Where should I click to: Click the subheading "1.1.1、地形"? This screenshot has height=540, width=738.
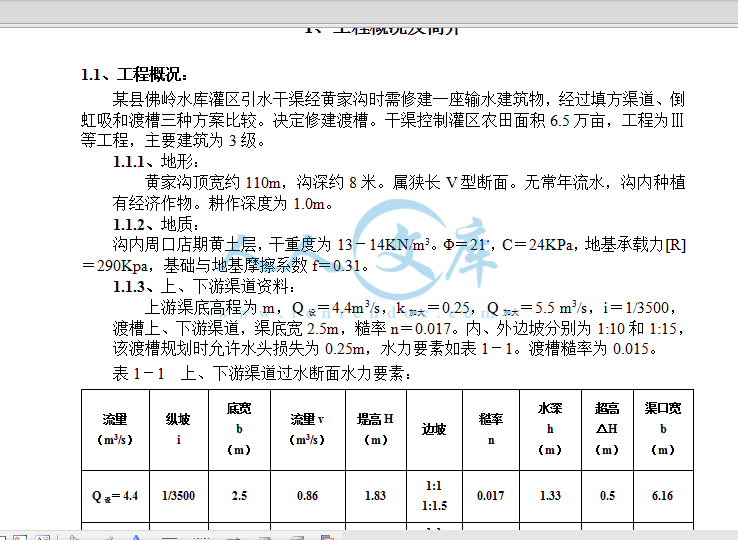155,161
